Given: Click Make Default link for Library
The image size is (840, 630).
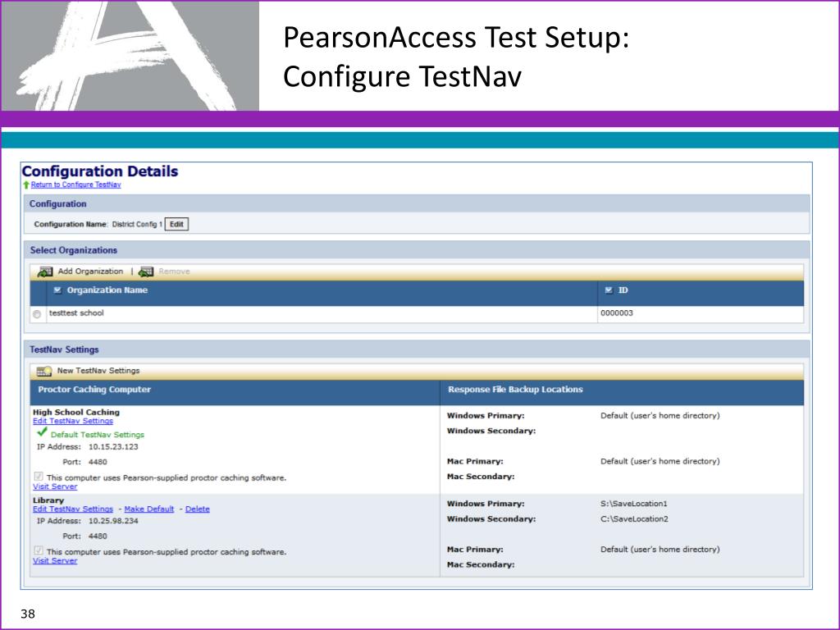Looking at the screenshot, I should (x=149, y=509).
